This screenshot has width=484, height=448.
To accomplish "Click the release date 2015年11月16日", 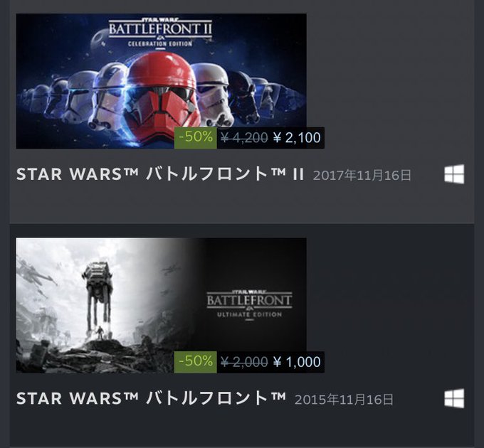I will coord(344,399).
